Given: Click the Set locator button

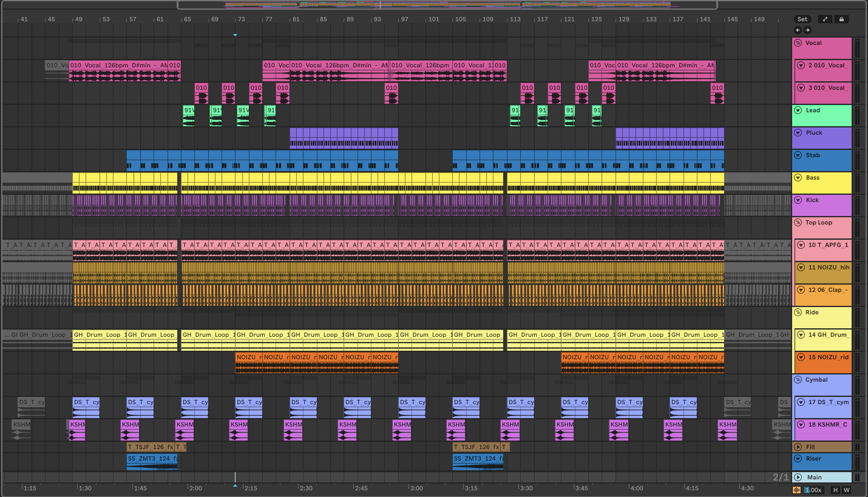Looking at the screenshot, I should point(802,19).
